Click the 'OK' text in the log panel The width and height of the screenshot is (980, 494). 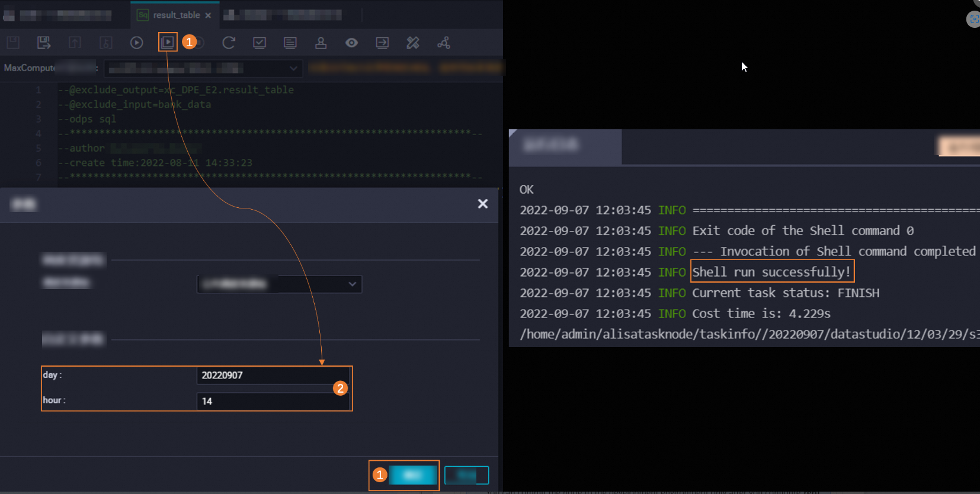click(x=527, y=190)
